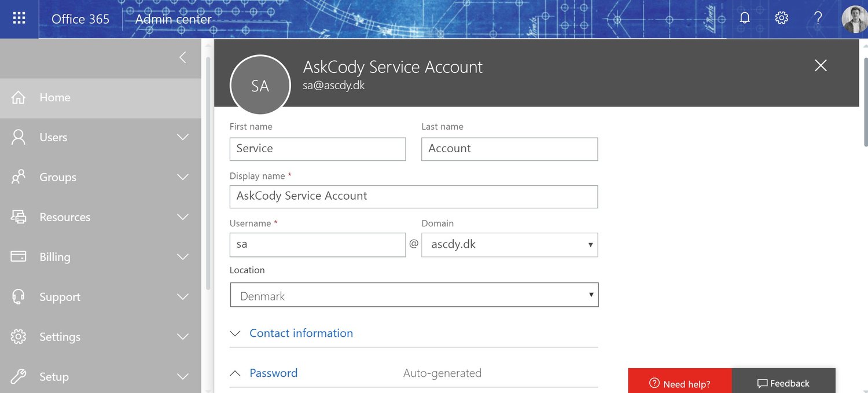Open Support menu item
Viewport: 868px width, 393px height.
pyautogui.click(x=101, y=297)
